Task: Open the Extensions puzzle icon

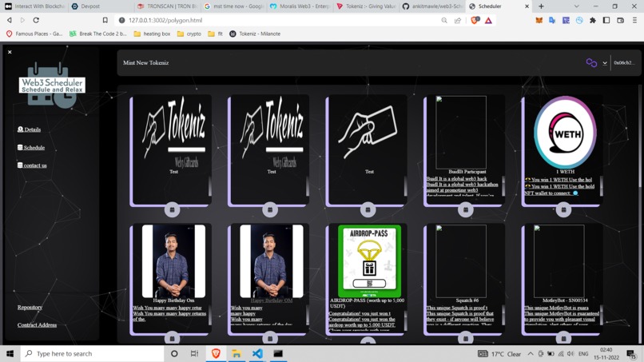Action: 593,20
